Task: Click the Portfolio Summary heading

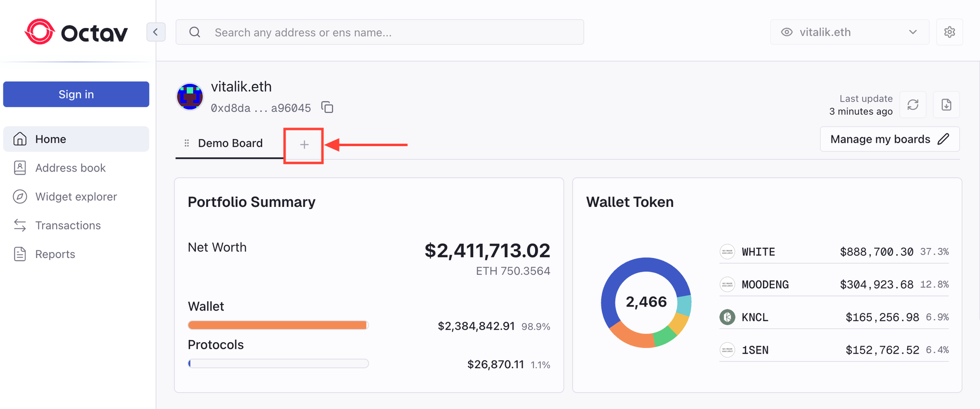Action: click(x=251, y=202)
